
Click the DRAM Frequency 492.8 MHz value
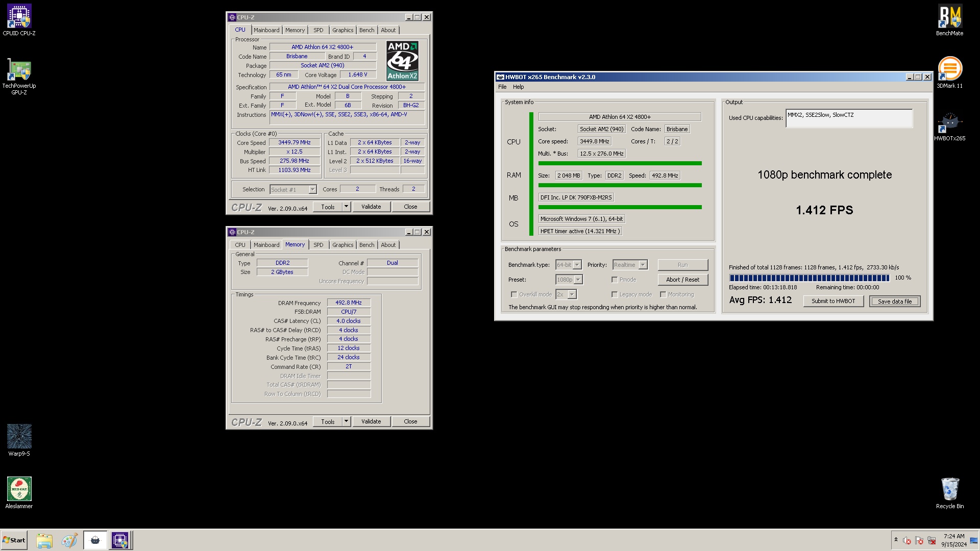[x=349, y=303]
